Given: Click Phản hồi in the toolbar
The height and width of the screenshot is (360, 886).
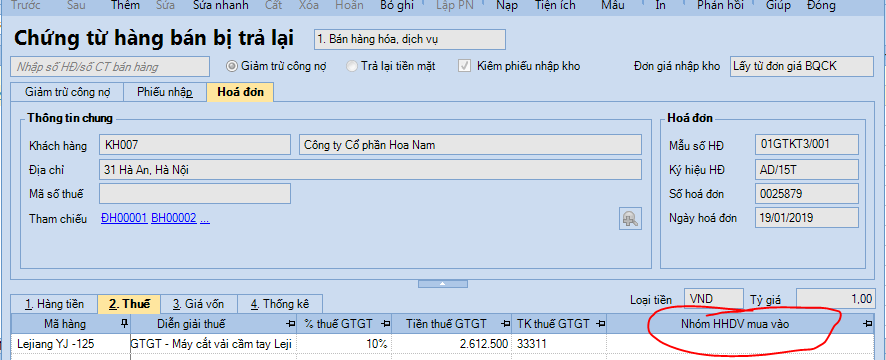Looking at the screenshot, I should [x=720, y=6].
